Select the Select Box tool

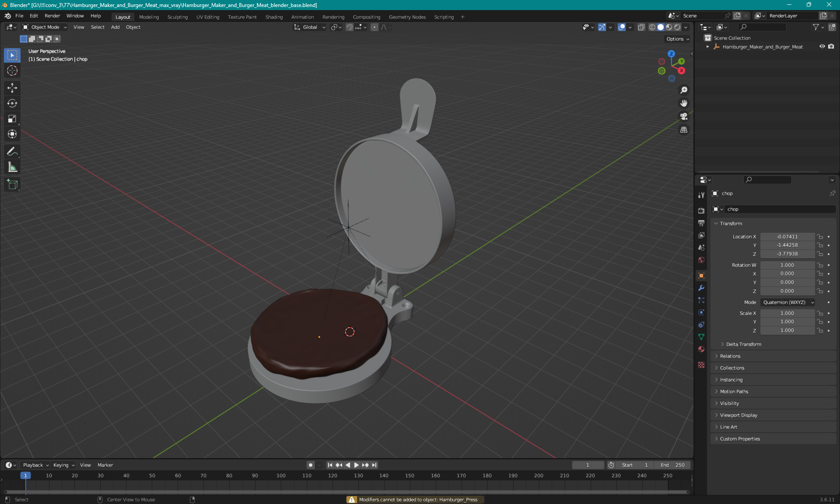coord(12,55)
